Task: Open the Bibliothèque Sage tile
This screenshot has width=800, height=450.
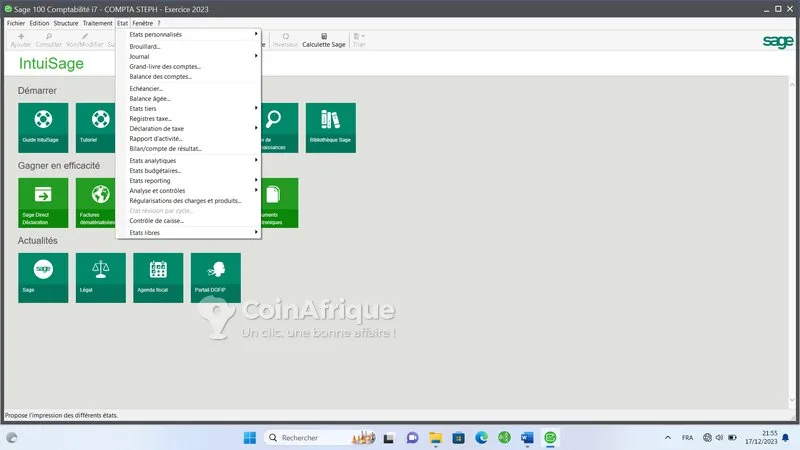Action: coord(330,127)
